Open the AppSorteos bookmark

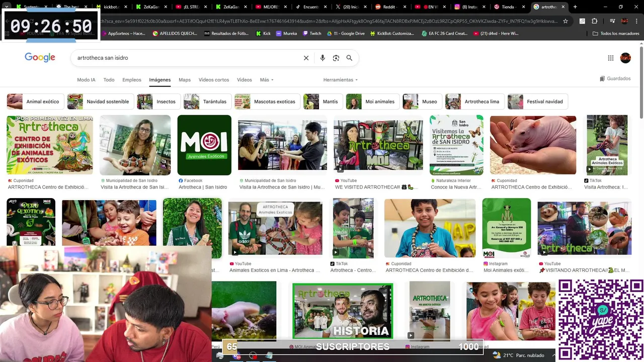123,33
